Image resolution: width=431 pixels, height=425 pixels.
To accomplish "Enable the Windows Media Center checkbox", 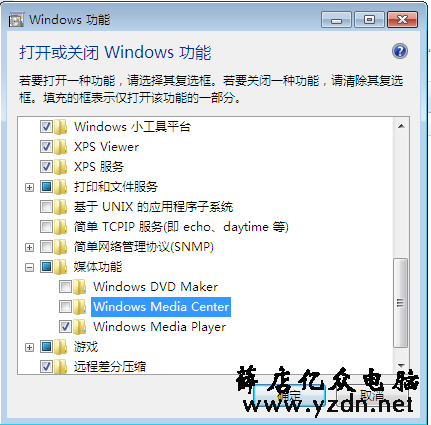I will pyautogui.click(x=65, y=307).
